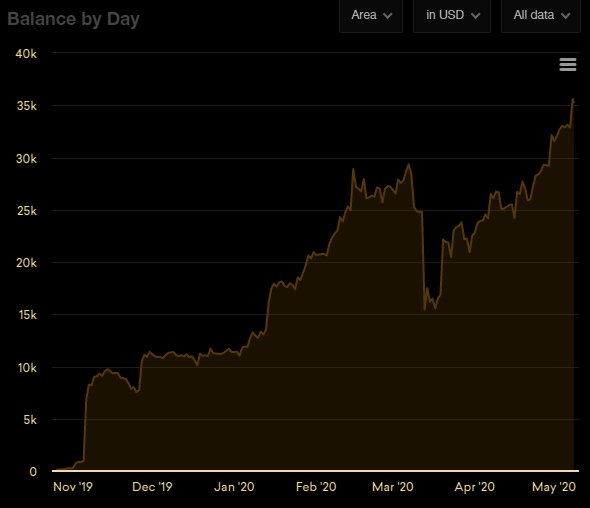Open the Area chart type dropdown
Screen dimensions: 590x508
pyautogui.click(x=371, y=16)
